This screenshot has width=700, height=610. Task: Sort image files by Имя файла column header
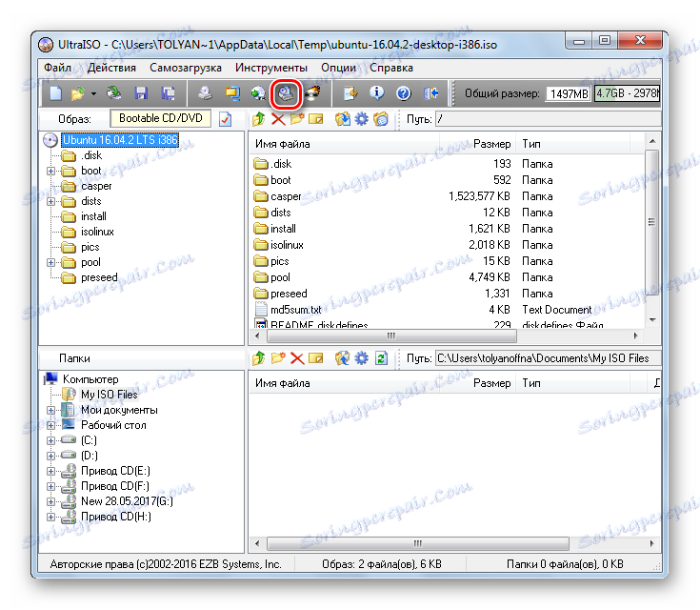344,144
